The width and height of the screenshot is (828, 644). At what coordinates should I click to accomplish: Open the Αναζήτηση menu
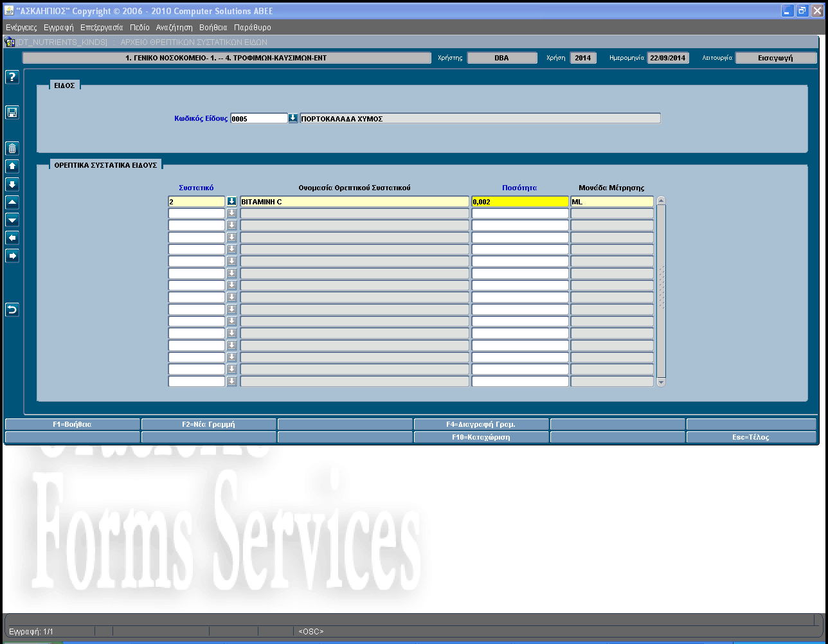tap(174, 28)
